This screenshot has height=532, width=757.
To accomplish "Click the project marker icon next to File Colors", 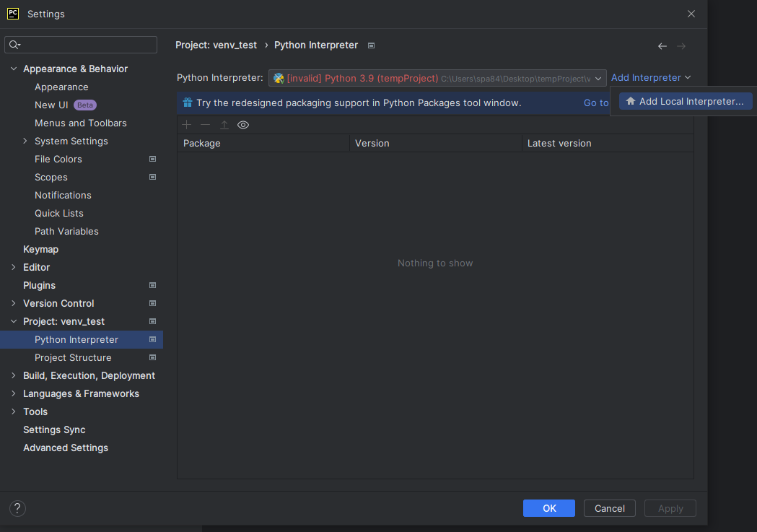I will pyautogui.click(x=152, y=159).
